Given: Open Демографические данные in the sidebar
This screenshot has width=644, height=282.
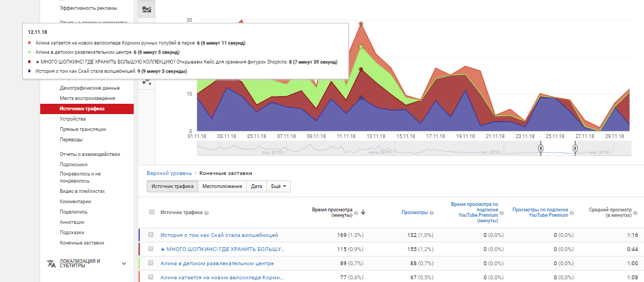Looking at the screenshot, I should (x=90, y=88).
